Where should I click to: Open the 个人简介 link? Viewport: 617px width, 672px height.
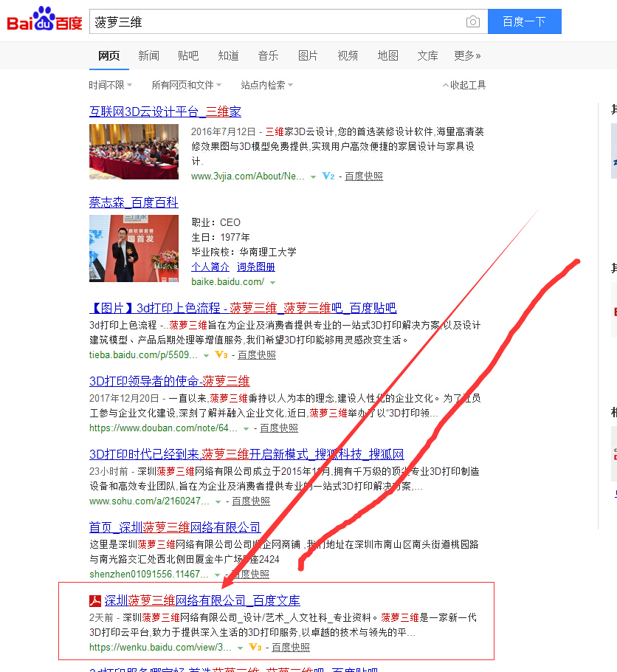pos(210,267)
